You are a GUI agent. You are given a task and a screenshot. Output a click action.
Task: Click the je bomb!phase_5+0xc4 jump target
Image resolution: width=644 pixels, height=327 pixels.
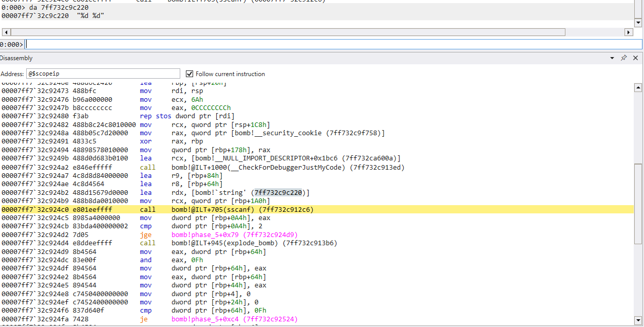click(234, 319)
